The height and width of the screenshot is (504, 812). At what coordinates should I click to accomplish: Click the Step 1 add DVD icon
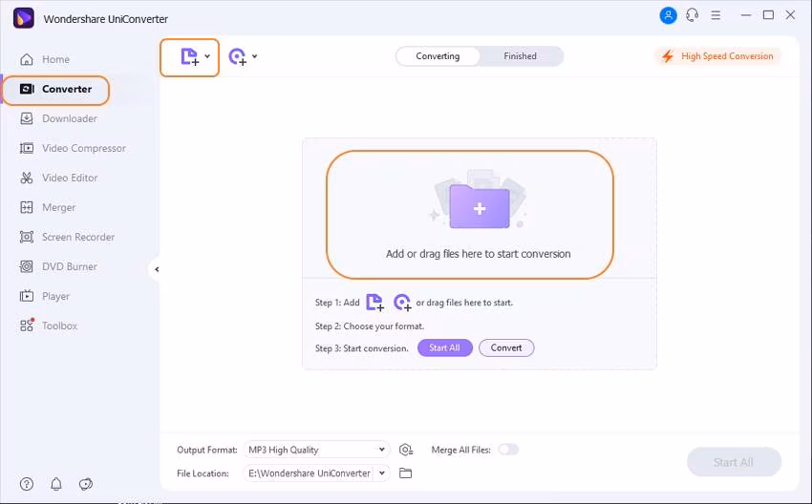(402, 303)
